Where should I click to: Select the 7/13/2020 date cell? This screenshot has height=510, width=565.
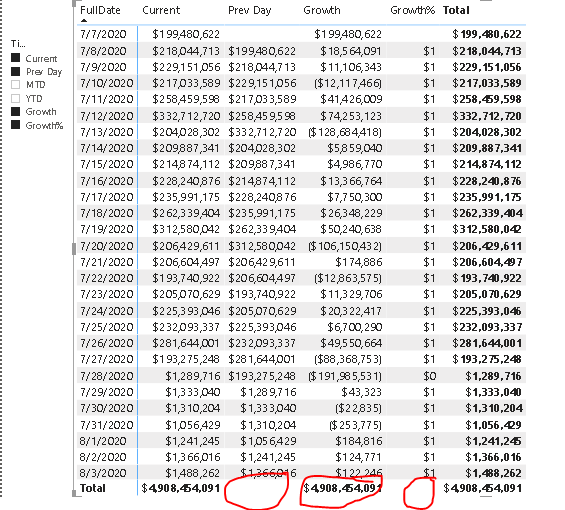107,132
